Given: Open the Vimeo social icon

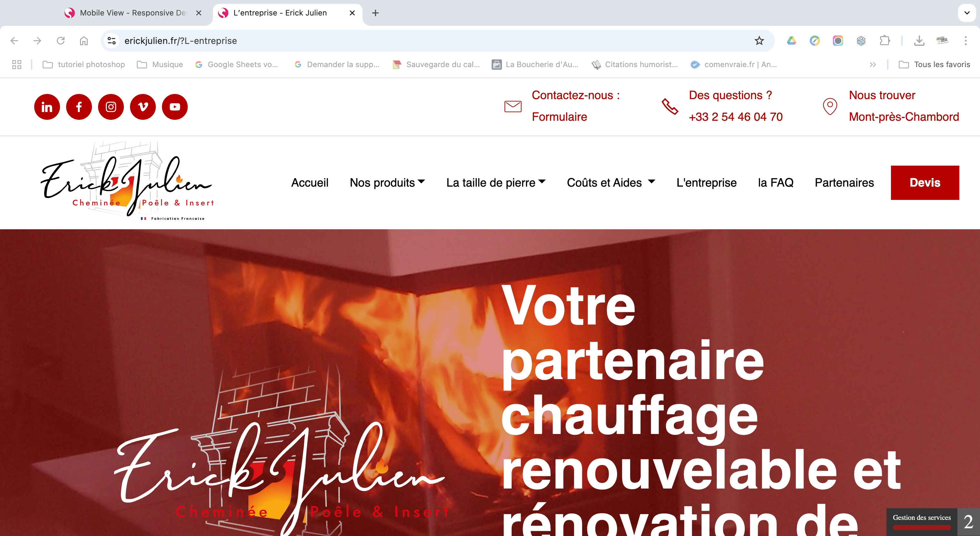Looking at the screenshot, I should [143, 107].
